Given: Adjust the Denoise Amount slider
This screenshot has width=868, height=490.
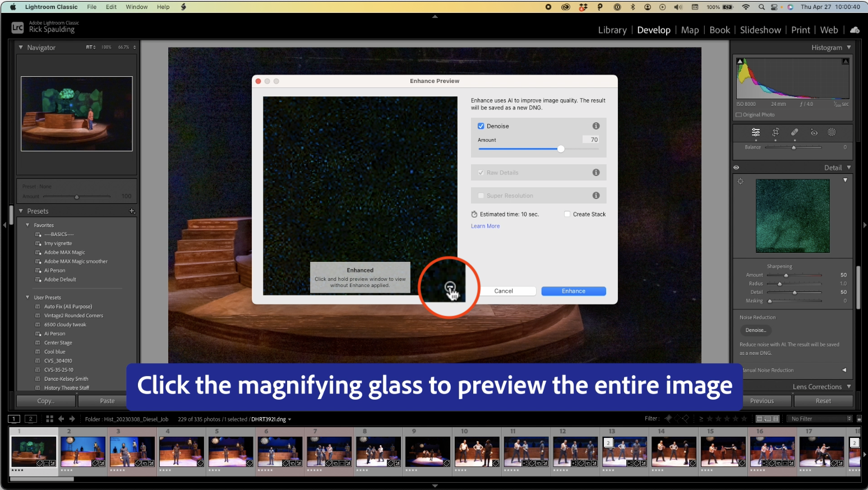Looking at the screenshot, I should tap(560, 149).
